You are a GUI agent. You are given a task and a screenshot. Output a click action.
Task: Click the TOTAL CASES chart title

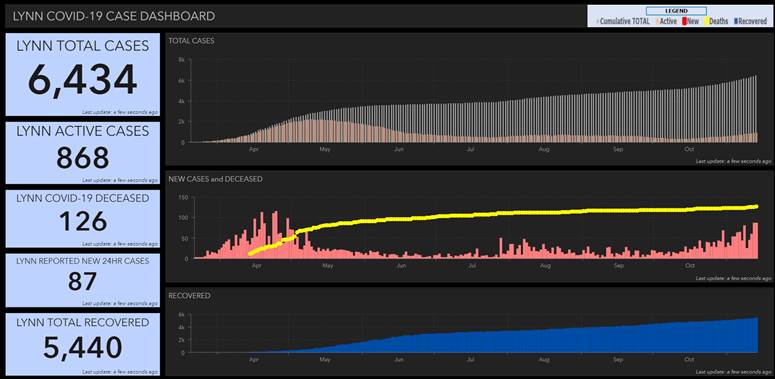pos(191,41)
